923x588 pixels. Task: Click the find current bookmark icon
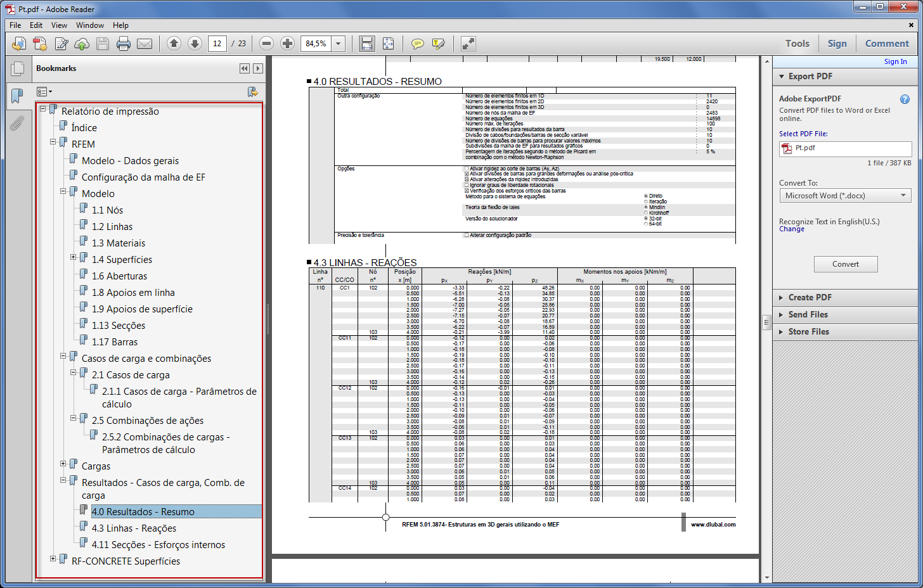(253, 92)
